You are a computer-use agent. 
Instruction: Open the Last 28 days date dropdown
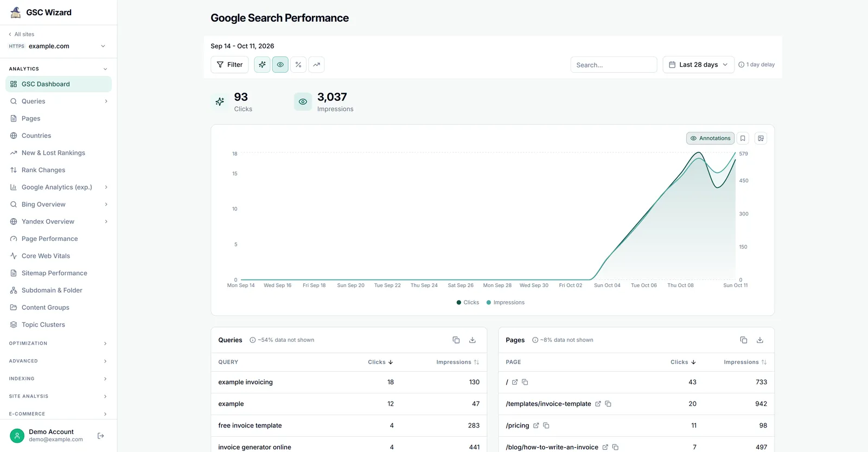699,65
